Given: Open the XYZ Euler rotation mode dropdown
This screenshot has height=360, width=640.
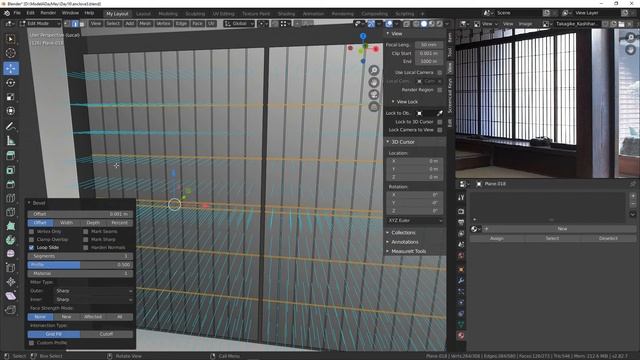Looking at the screenshot, I should pos(415,220).
